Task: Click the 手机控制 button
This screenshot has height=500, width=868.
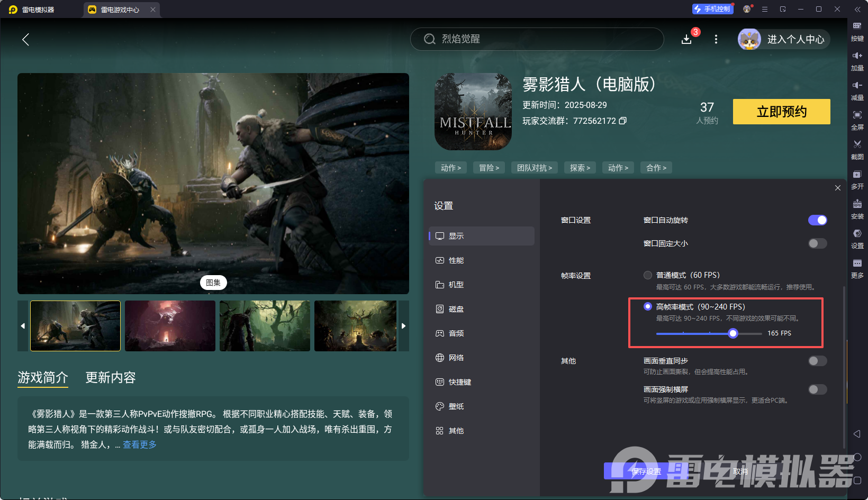Action: pos(712,9)
